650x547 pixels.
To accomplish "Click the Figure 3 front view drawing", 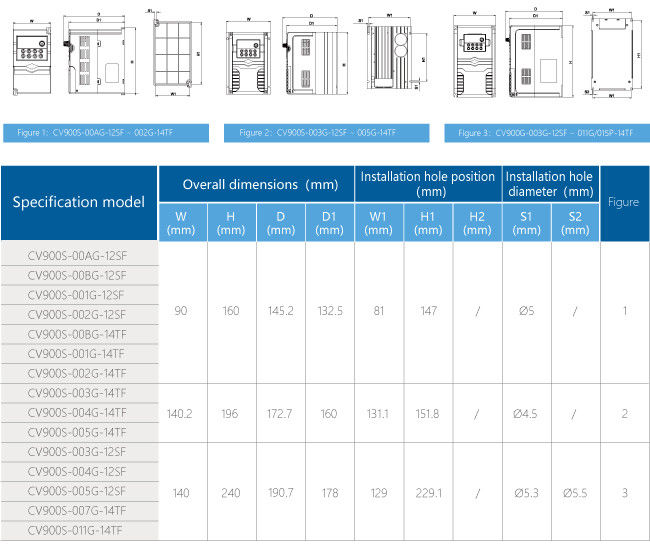I will 474,56.
